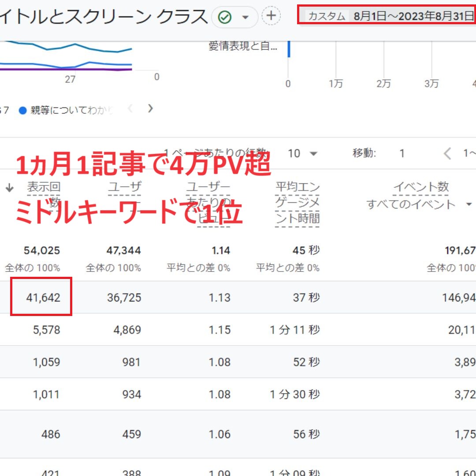Click the bar chart label 愛情表現と自...

pos(243,46)
